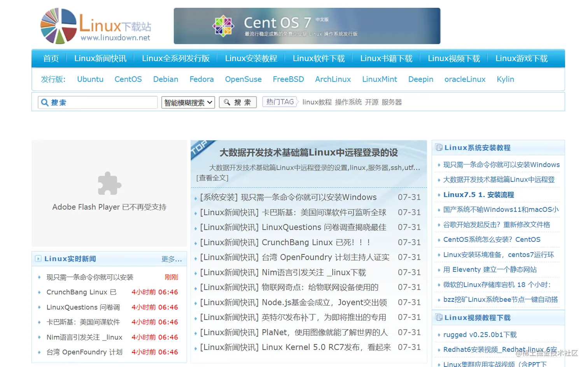The image size is (588, 367).
Task: Click the [查看全文] read more link
Action: pos(212,178)
